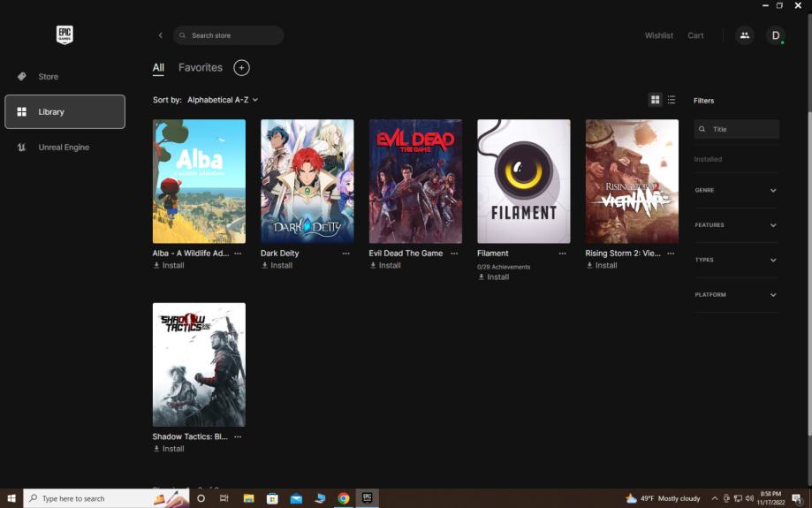Switch to grid view layout
The height and width of the screenshot is (508, 812).
[655, 100]
